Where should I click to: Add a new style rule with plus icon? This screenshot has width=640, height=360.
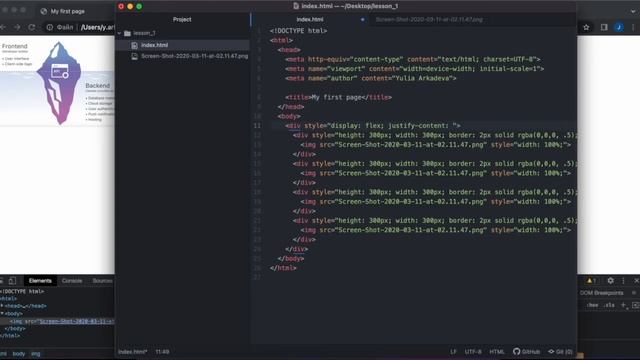point(623,305)
